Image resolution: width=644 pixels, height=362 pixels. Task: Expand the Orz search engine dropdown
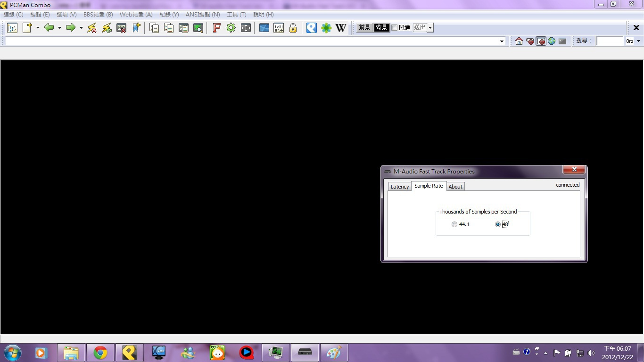639,41
